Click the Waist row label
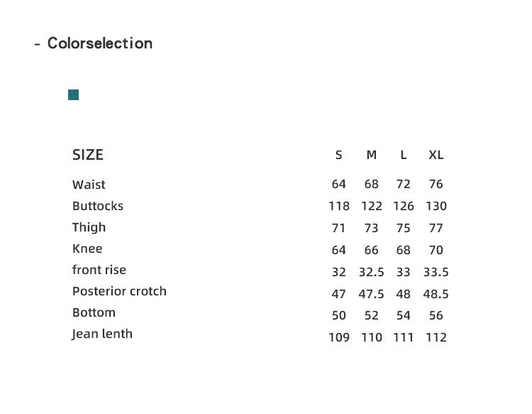This screenshot has width=532, height=414. coord(89,185)
